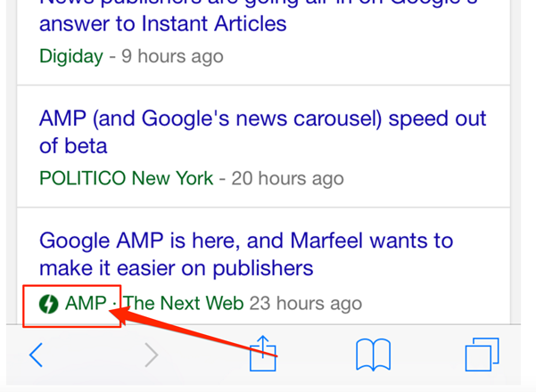Click the 20 hours ago timestamp
The width and height of the screenshot is (536, 392).
point(287,178)
